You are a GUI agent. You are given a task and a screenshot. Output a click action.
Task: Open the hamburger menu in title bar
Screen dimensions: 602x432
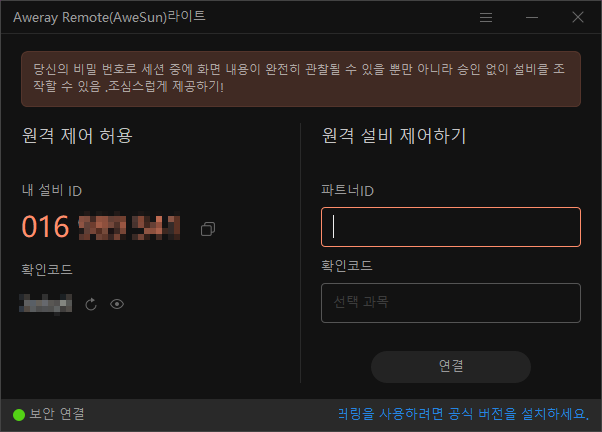(x=486, y=17)
